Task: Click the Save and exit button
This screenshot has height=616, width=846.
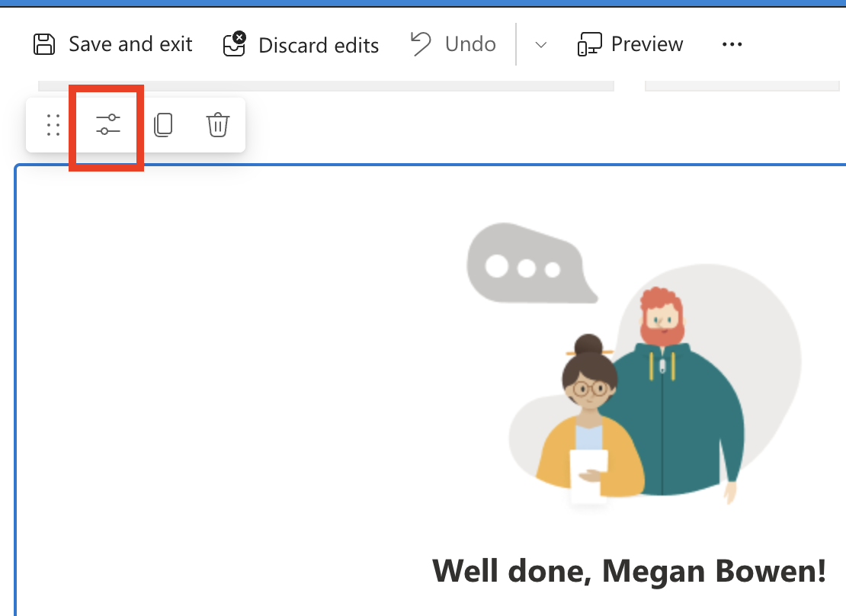Action: pyautogui.click(x=112, y=44)
